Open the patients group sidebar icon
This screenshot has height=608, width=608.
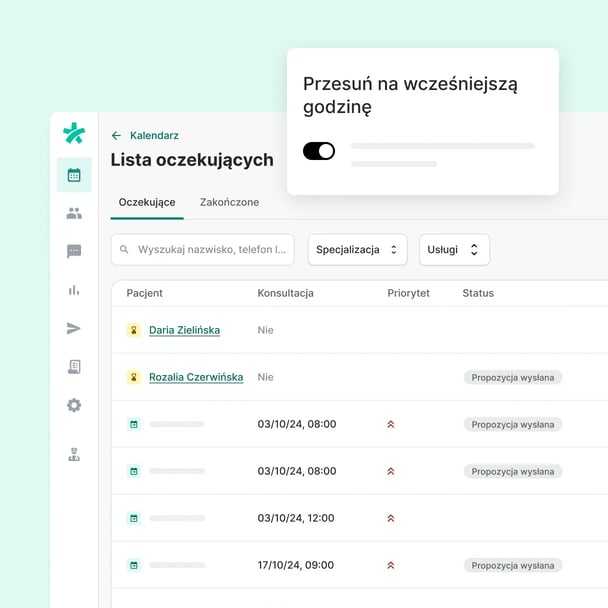74,213
